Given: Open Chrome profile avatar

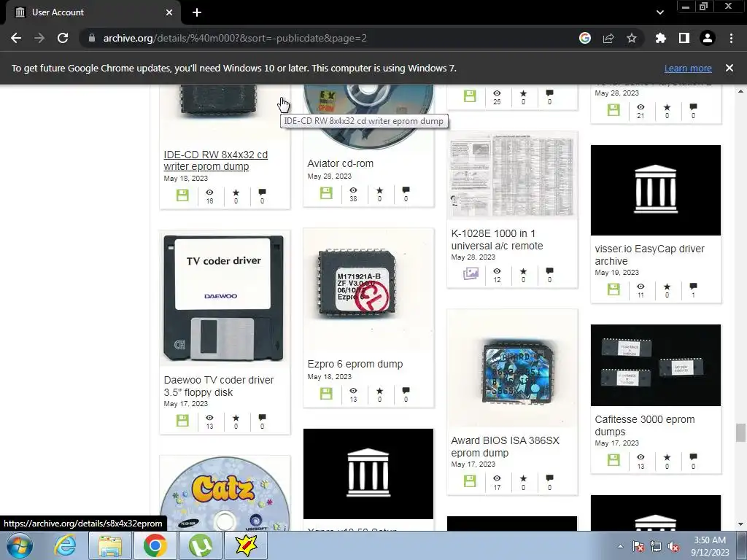Looking at the screenshot, I should pos(708,38).
